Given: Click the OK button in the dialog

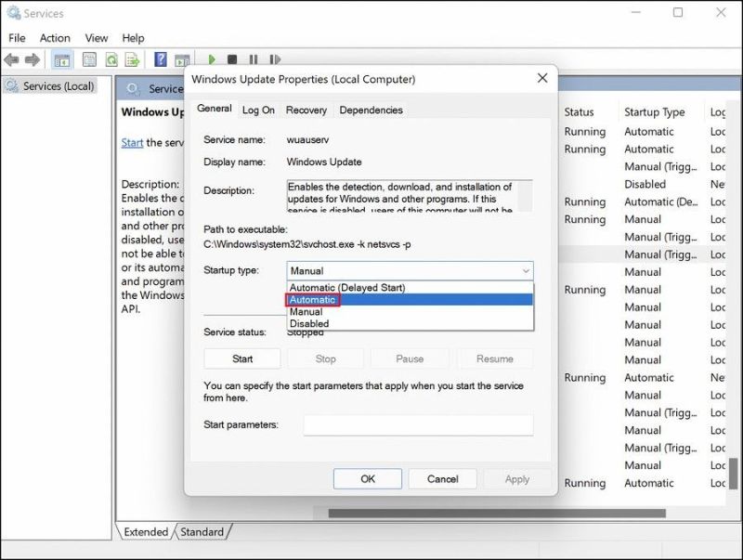Looking at the screenshot, I should tap(368, 479).
